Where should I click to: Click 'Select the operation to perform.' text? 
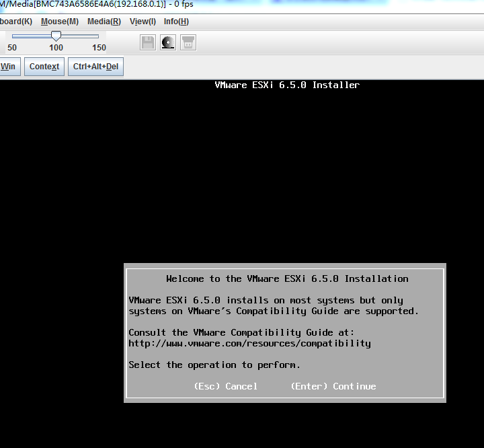coord(214,365)
